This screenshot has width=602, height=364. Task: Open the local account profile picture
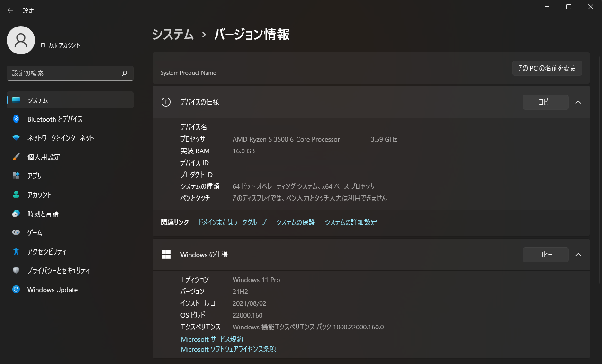tap(21, 40)
